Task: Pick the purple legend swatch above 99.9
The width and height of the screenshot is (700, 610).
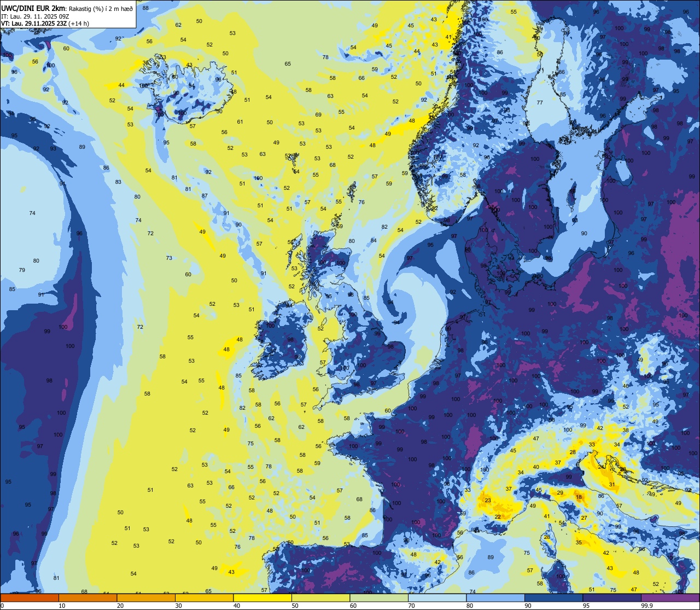Action: point(670,597)
